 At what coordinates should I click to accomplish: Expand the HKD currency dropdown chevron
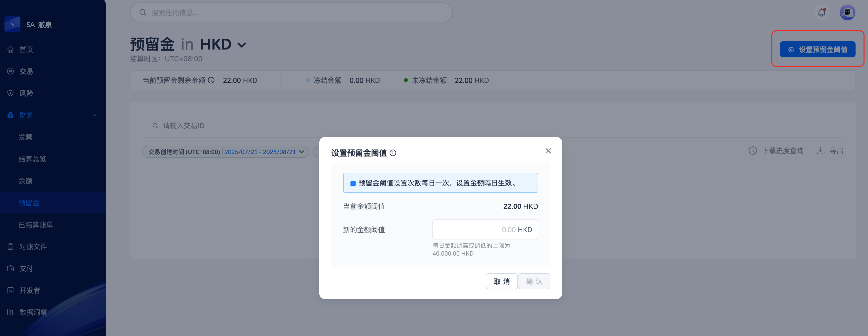click(x=242, y=45)
